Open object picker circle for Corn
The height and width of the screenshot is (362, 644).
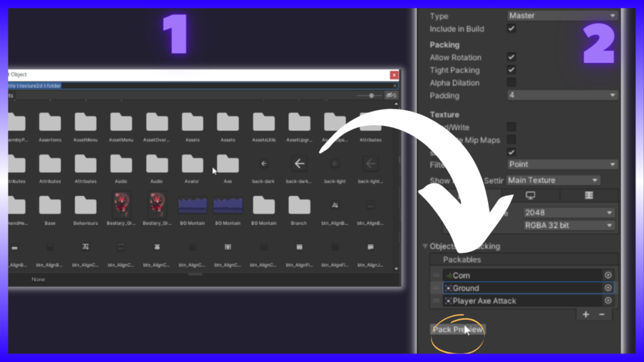(x=608, y=275)
